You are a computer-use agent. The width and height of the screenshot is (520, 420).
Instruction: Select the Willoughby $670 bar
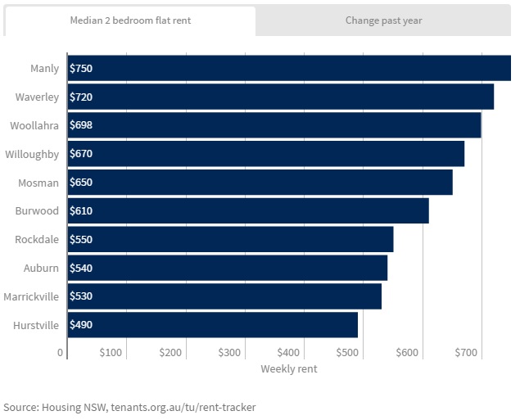coord(265,154)
